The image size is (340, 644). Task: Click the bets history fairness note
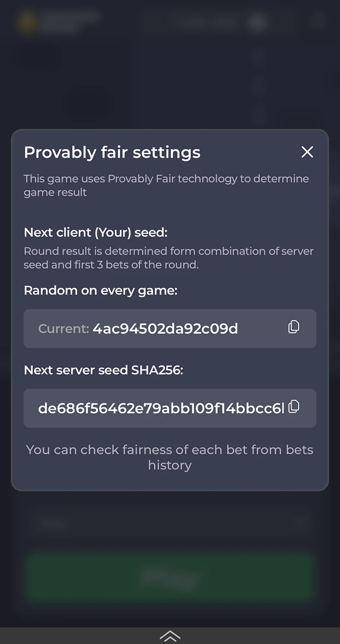(x=170, y=457)
